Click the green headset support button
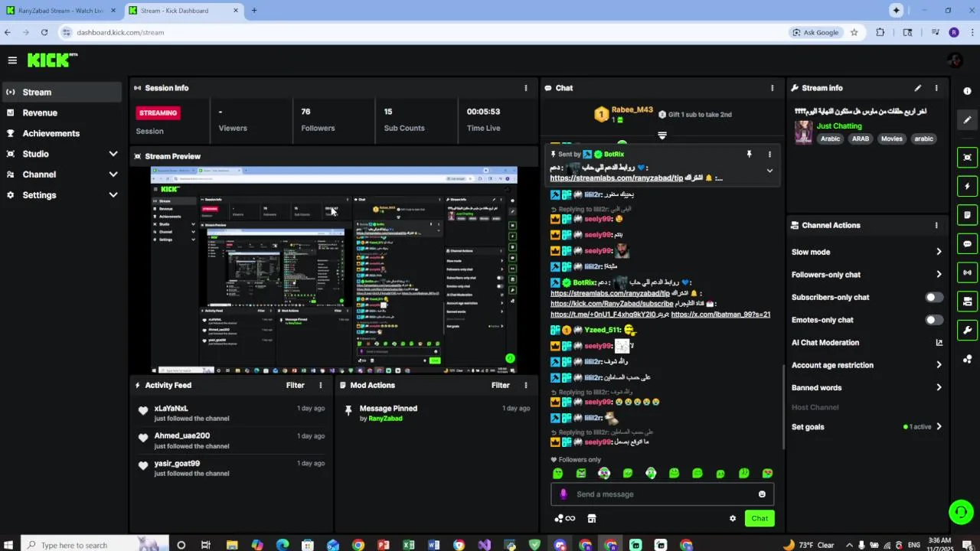Image resolution: width=980 pixels, height=551 pixels. [961, 512]
